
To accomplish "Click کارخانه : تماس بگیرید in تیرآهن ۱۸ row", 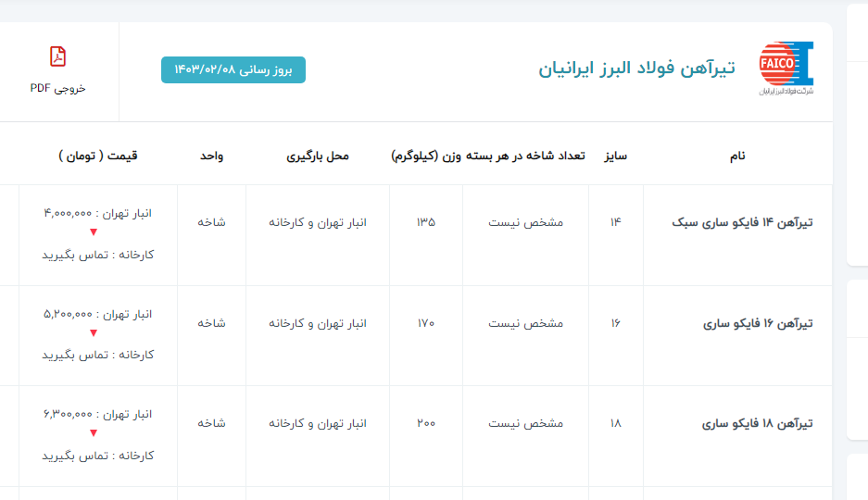I will [x=97, y=456].
